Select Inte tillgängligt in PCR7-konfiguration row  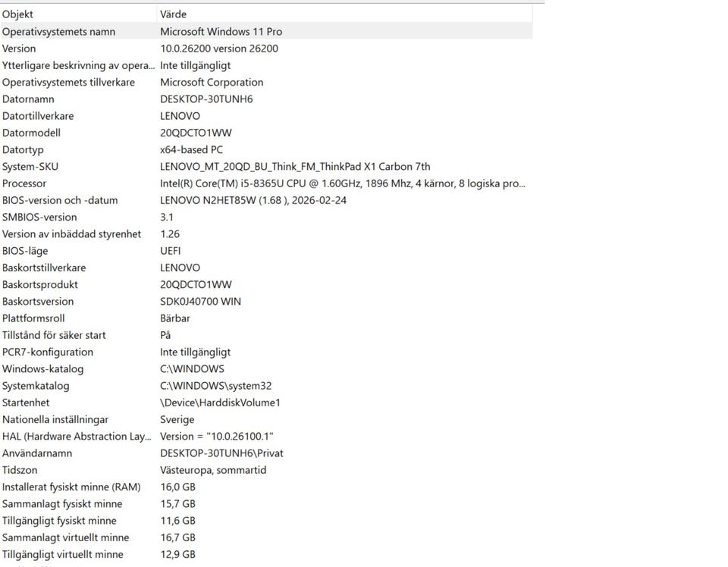click(x=195, y=352)
